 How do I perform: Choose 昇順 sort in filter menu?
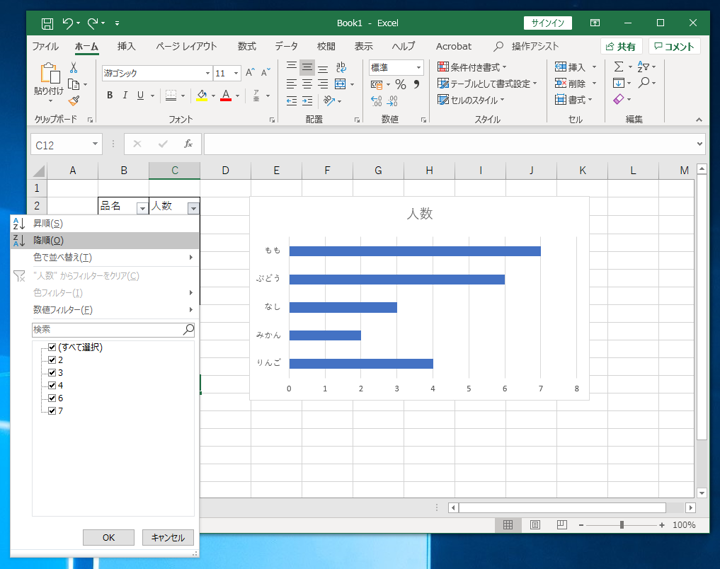click(105, 224)
